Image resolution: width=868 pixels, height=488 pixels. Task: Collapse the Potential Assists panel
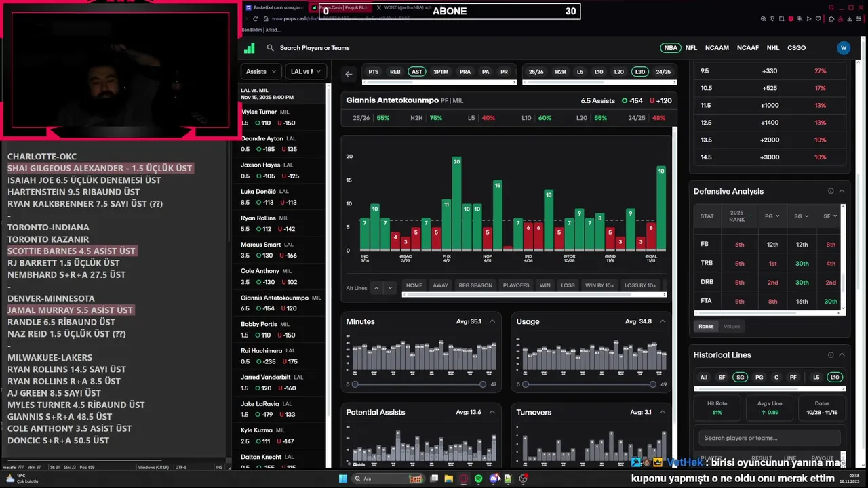(492, 412)
